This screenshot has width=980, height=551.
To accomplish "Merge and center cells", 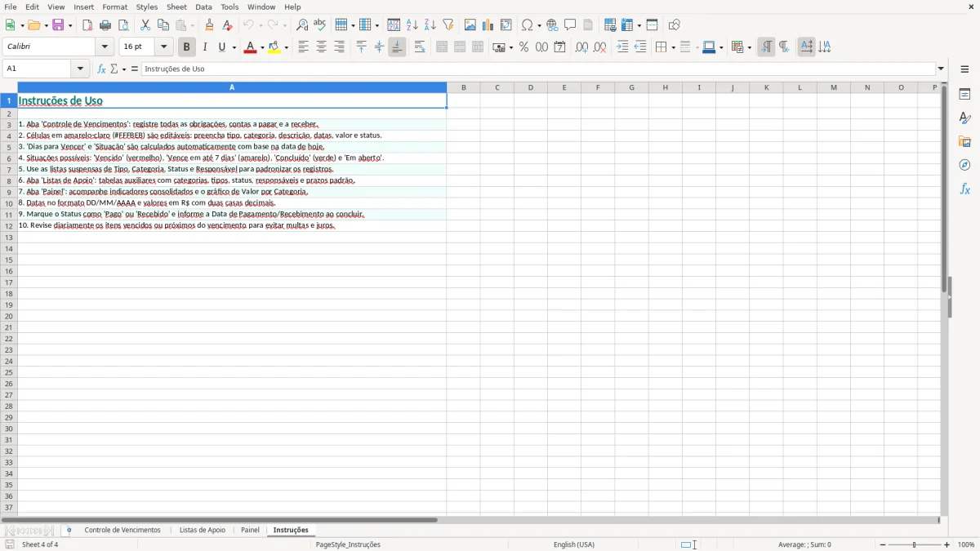I will coord(442,47).
